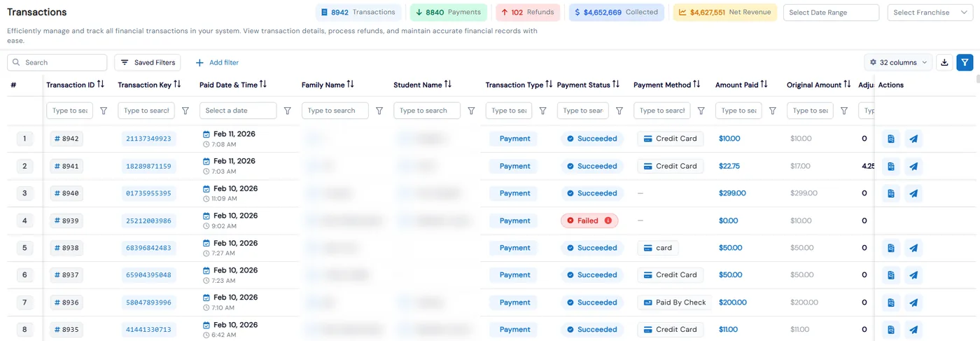Screen dimensions: 980x341
Task: Click the download export icon
Action: [x=944, y=62]
